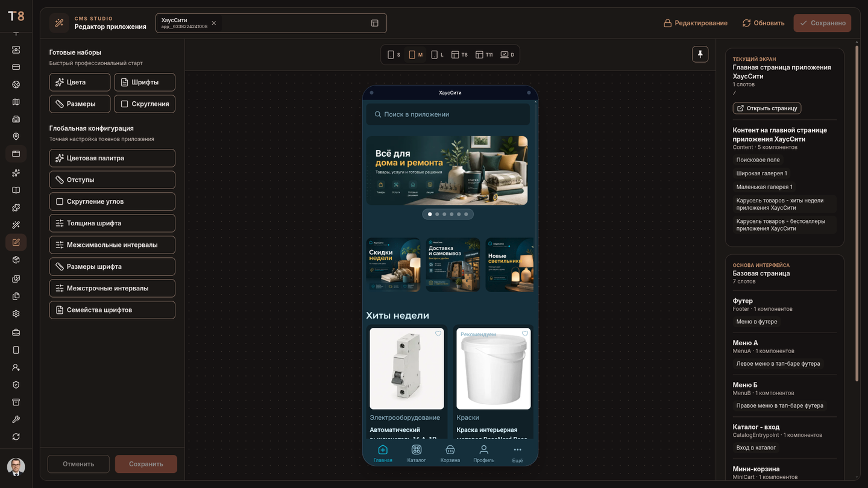Click the briefcase icon in the sidebar
Viewport: 868px width, 488px height.
tap(16, 332)
